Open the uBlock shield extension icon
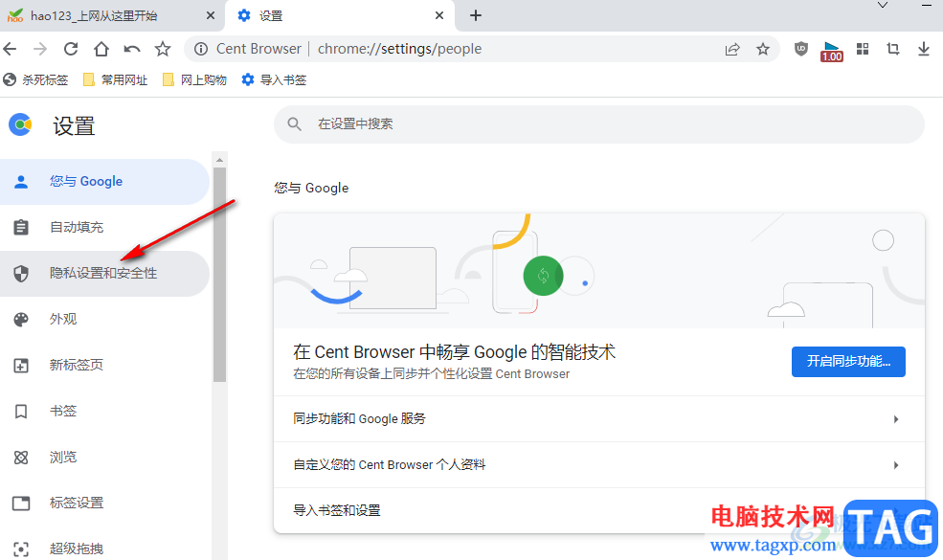 point(800,50)
